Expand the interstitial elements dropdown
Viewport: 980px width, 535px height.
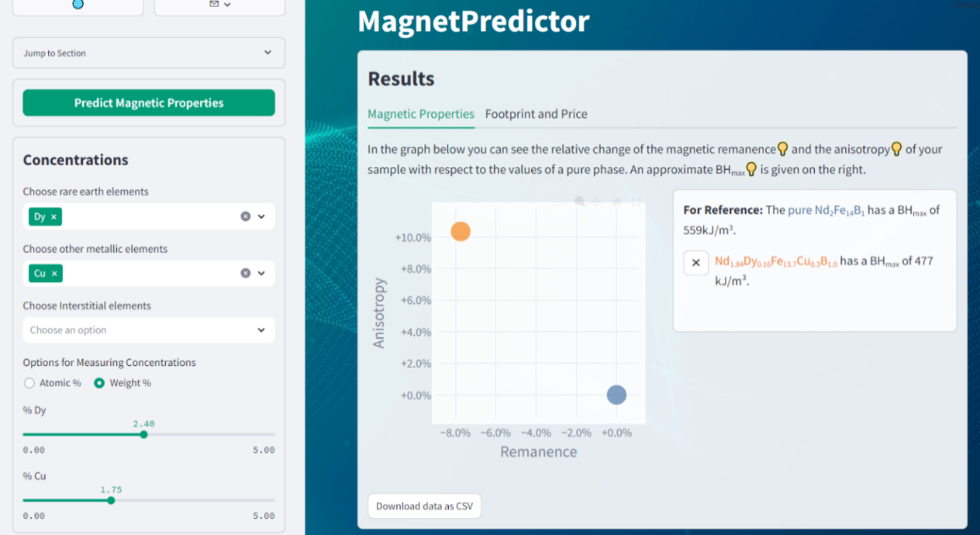pos(261,330)
